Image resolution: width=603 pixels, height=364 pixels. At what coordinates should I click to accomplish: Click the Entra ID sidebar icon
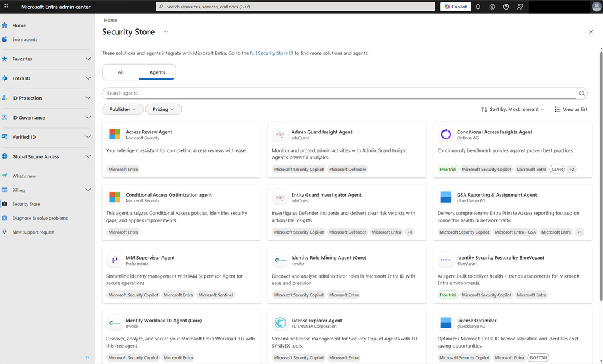[x=5, y=78]
